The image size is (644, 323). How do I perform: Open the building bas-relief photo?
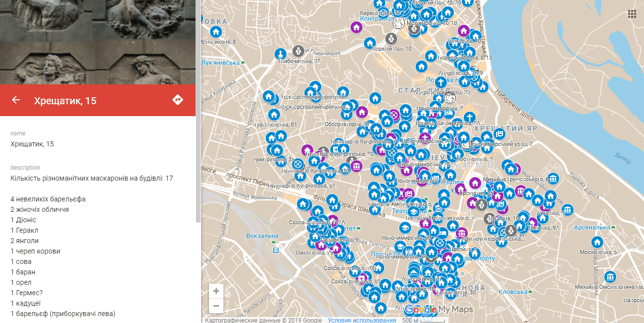(x=98, y=42)
